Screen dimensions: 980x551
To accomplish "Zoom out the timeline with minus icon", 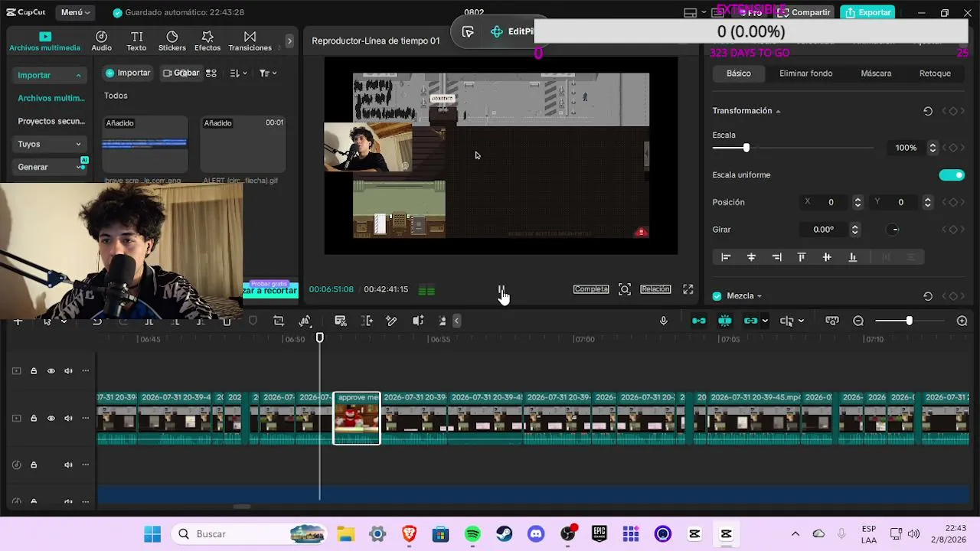I will click(x=858, y=321).
